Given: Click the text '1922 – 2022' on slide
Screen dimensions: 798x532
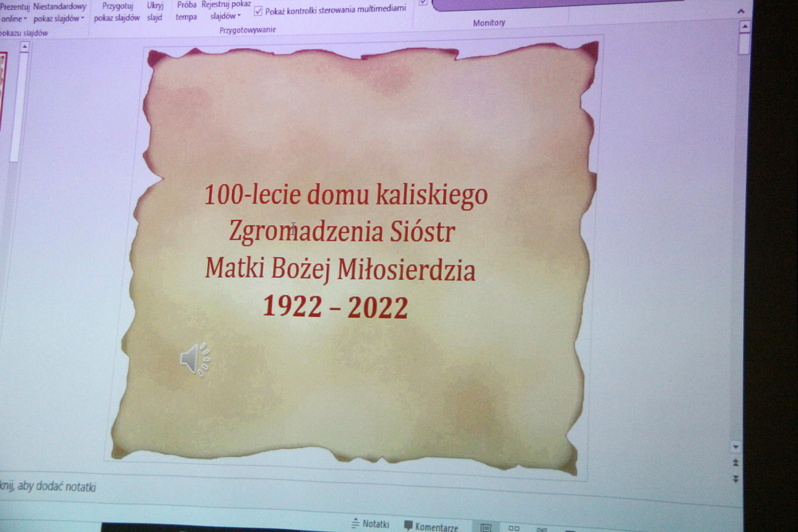Looking at the screenshot, I should (335, 307).
